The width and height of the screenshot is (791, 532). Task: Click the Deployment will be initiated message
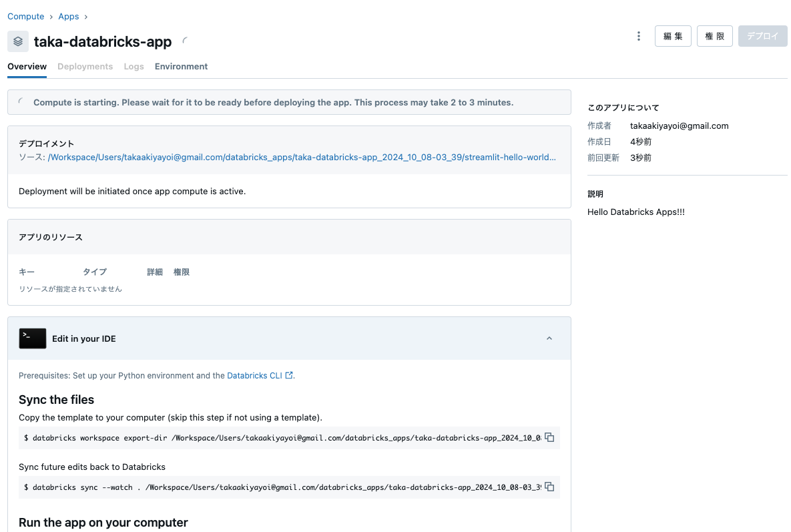[132, 191]
